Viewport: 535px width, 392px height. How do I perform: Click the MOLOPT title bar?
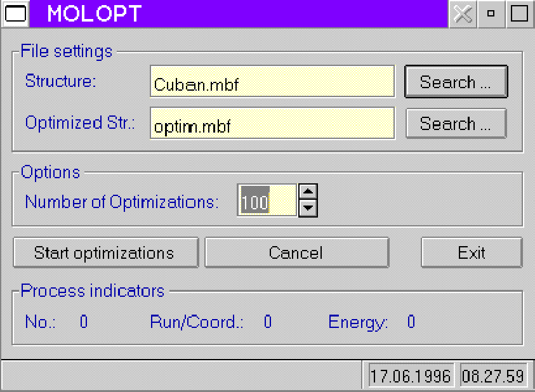254,14
